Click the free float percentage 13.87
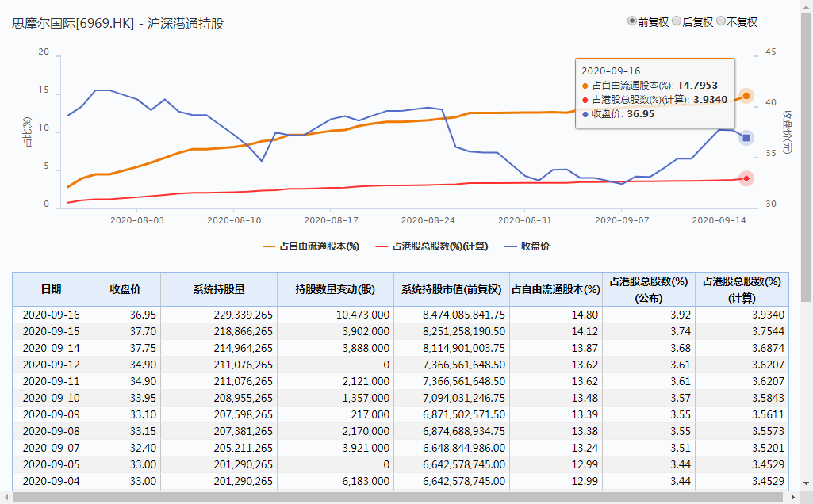This screenshot has width=813, height=504. click(585, 348)
